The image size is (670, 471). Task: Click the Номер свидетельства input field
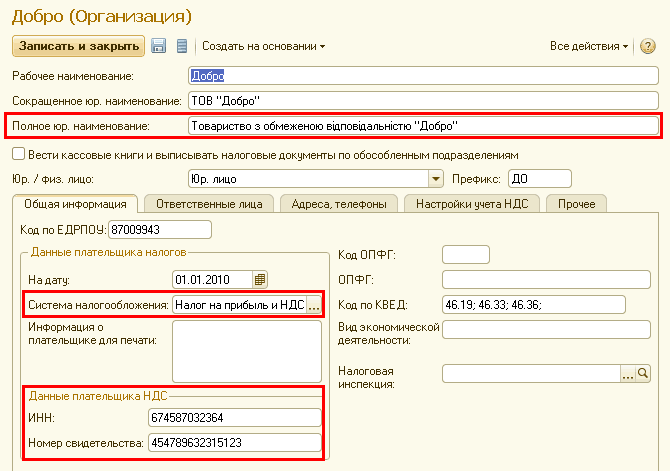[234, 442]
